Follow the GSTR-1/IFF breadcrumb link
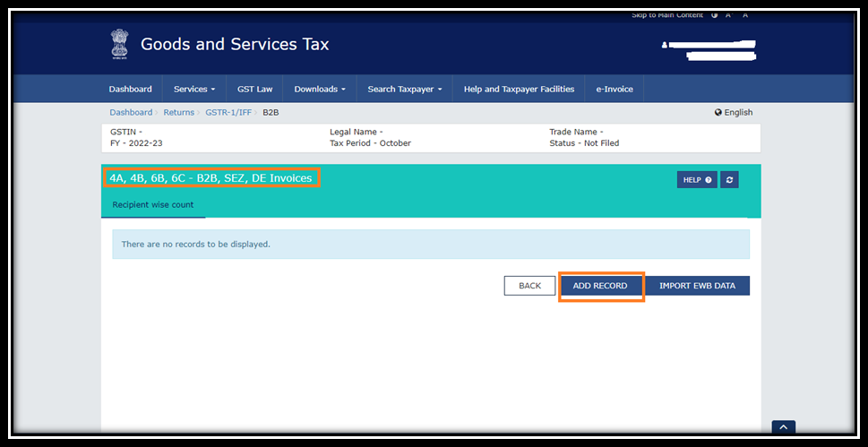The width and height of the screenshot is (868, 447). click(x=228, y=113)
